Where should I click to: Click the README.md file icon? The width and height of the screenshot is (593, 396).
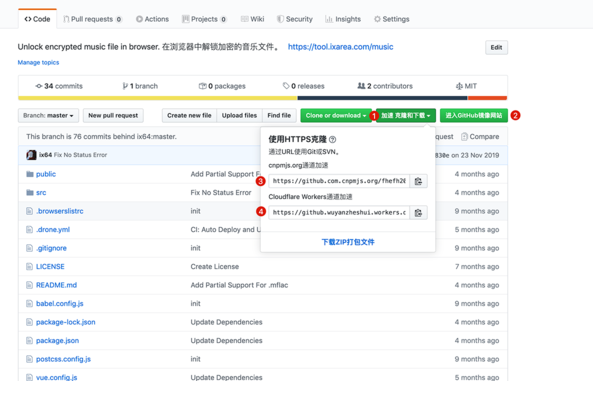29,285
